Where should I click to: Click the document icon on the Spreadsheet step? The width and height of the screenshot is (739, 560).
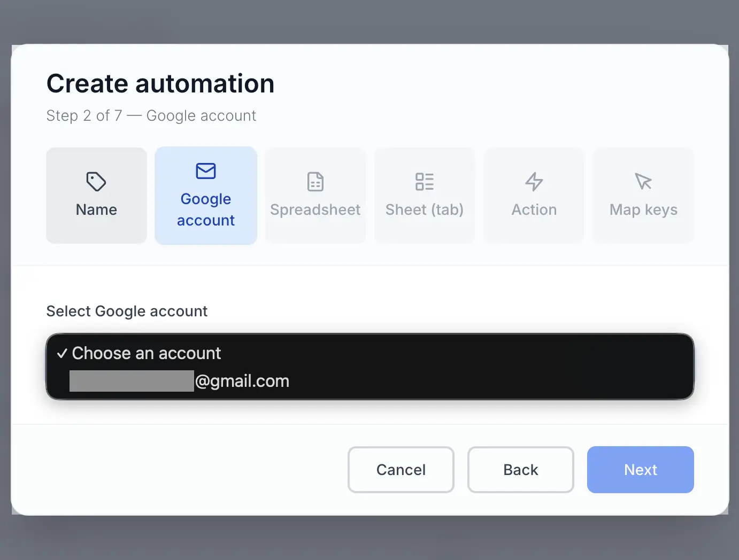click(x=315, y=182)
